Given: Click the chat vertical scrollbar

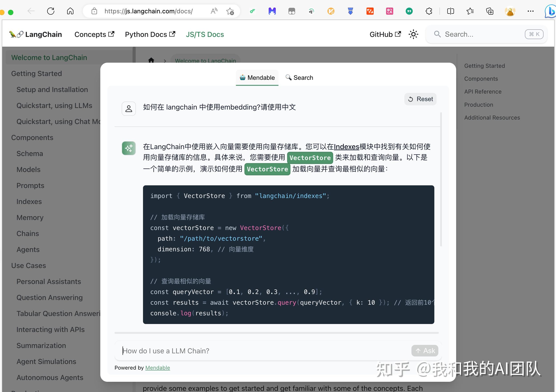Looking at the screenshot, I should 441,179.
